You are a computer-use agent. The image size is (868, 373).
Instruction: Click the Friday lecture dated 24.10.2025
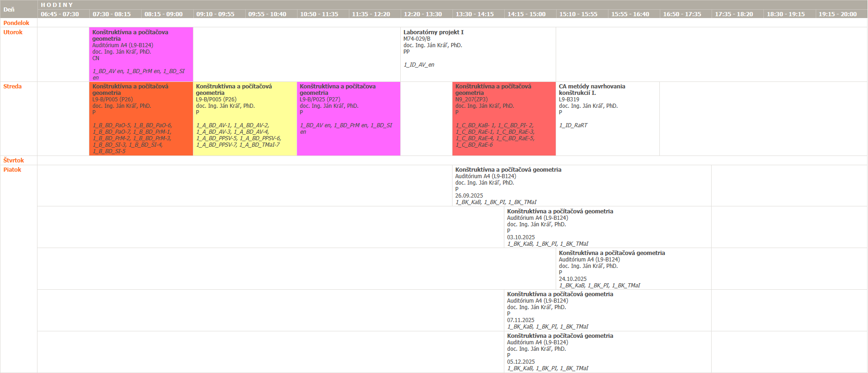point(633,269)
